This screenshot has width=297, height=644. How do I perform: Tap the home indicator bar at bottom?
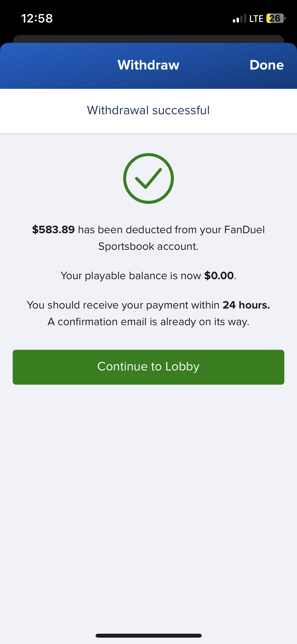pyautogui.click(x=148, y=636)
